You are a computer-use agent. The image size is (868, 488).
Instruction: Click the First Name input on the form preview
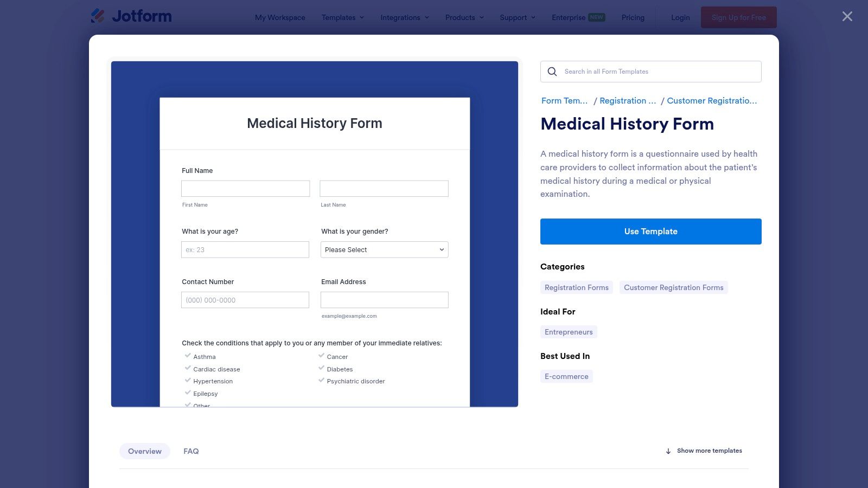[x=245, y=188]
